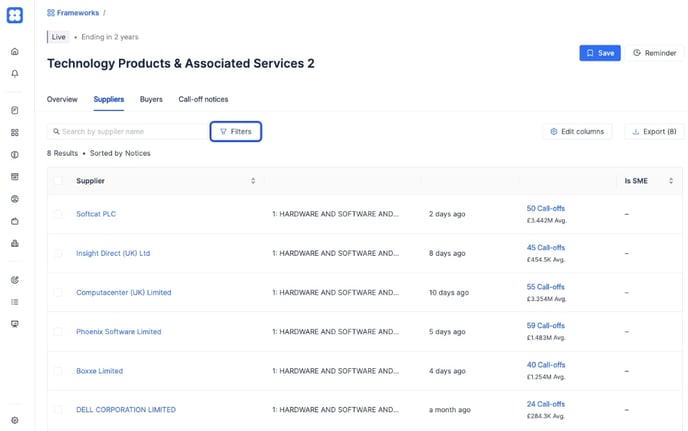Tick the checkbox for Phoenix Software Limited
Image resolution: width=688 pixels, height=431 pixels.
tap(58, 331)
